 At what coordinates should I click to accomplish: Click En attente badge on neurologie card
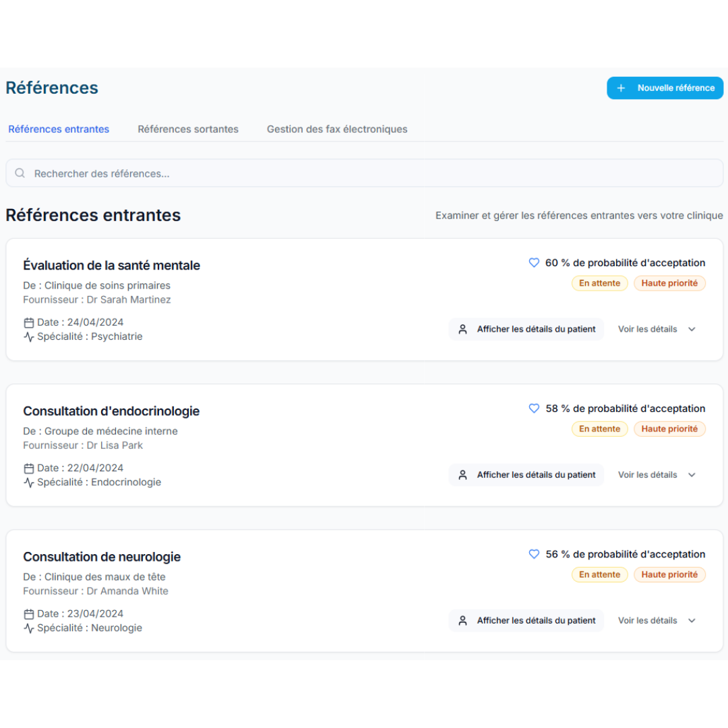(599, 575)
